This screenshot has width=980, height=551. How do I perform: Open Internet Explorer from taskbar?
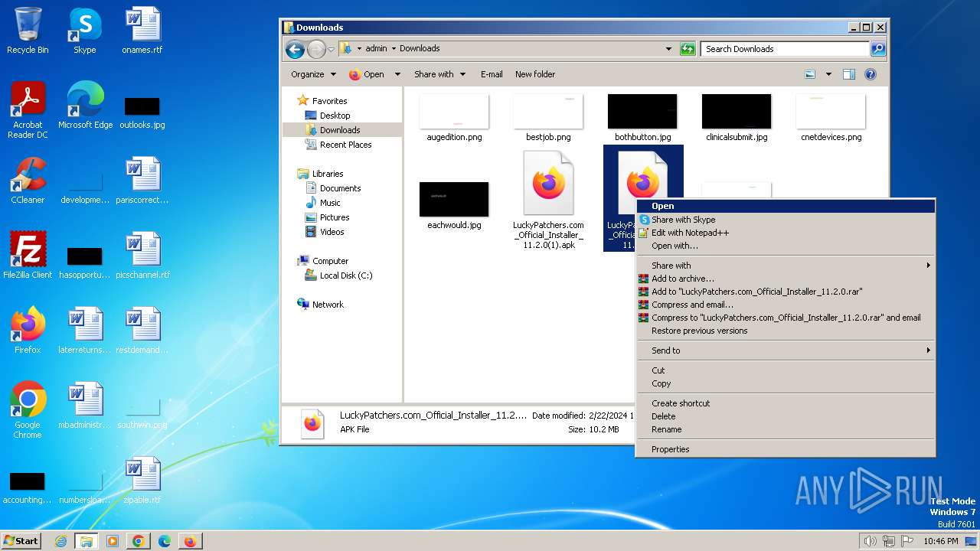click(60, 541)
